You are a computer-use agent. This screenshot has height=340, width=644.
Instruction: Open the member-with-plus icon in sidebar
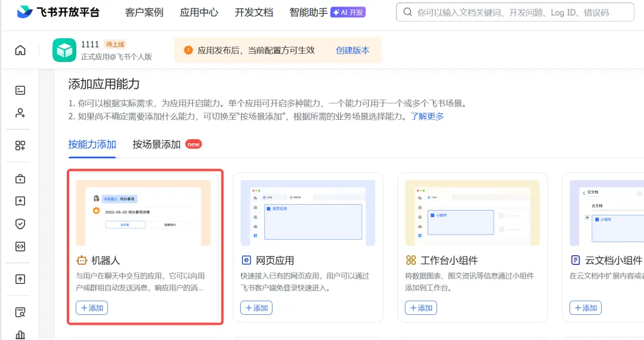(20, 113)
